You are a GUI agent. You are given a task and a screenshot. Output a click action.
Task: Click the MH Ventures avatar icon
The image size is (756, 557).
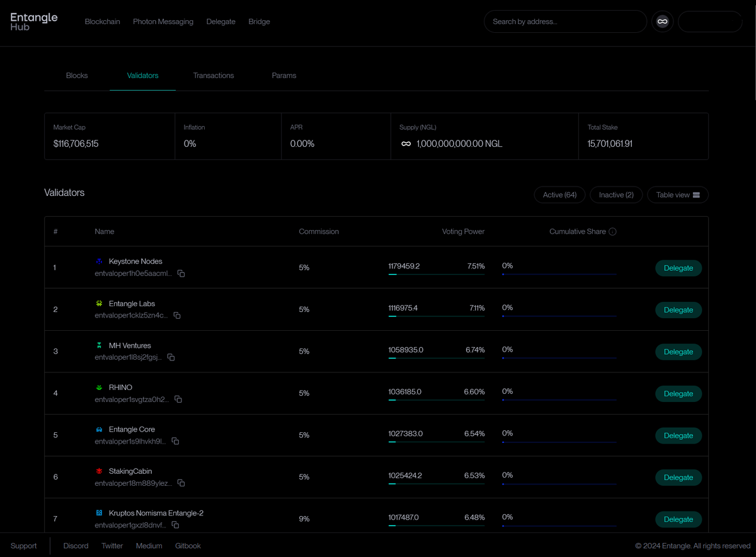pyautogui.click(x=99, y=345)
